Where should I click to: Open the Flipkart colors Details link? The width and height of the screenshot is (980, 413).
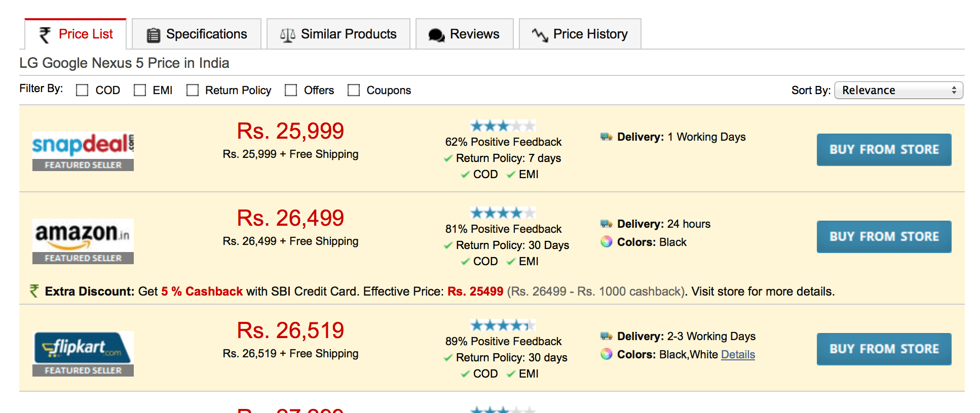(x=738, y=354)
